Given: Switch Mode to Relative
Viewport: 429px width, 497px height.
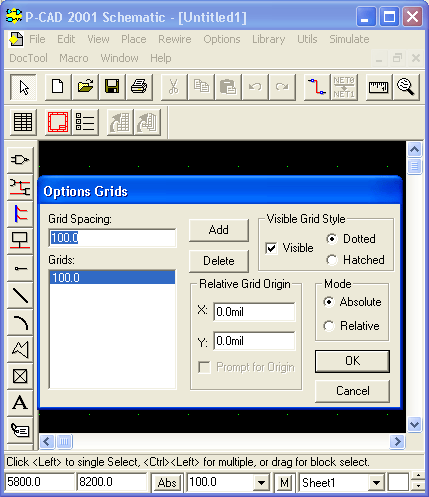Looking at the screenshot, I should pyautogui.click(x=329, y=326).
